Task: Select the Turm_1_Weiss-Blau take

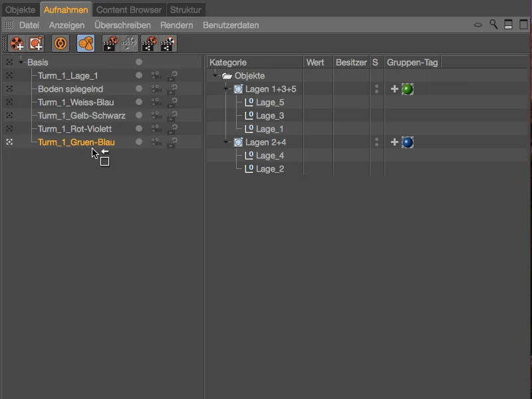Action: (x=76, y=102)
